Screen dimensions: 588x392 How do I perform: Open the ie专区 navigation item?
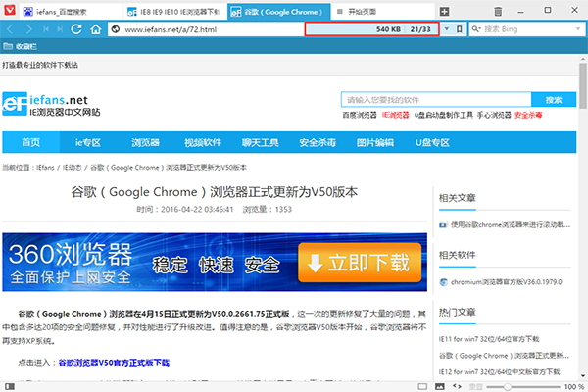[88, 142]
